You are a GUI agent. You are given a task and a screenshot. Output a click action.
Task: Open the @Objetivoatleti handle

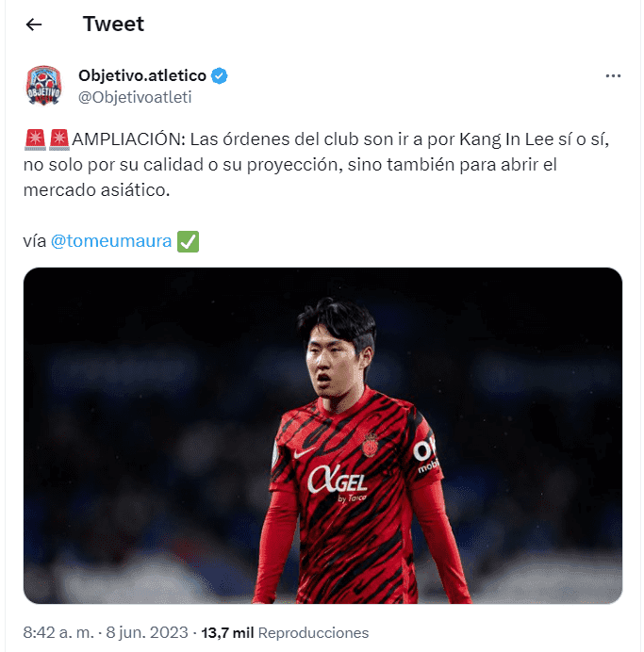[x=135, y=97]
